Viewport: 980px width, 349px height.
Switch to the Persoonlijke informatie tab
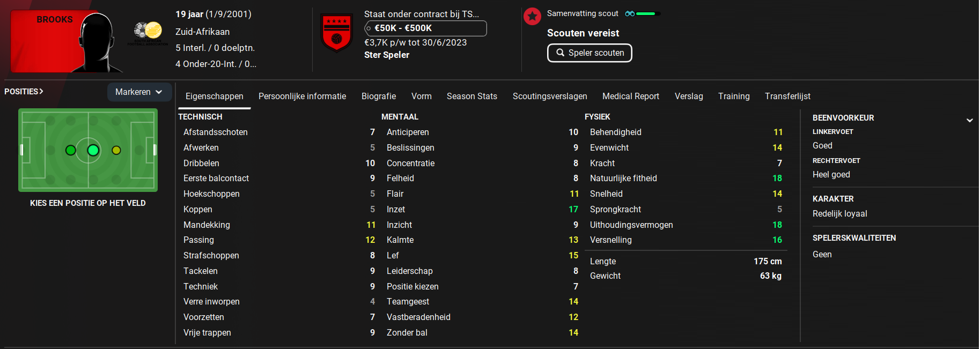click(302, 96)
